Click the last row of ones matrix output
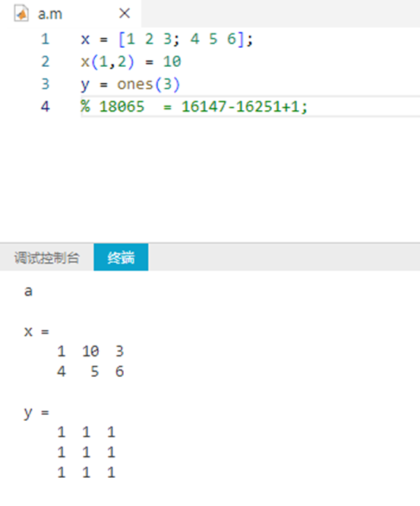420x506 pixels. [x=86, y=473]
